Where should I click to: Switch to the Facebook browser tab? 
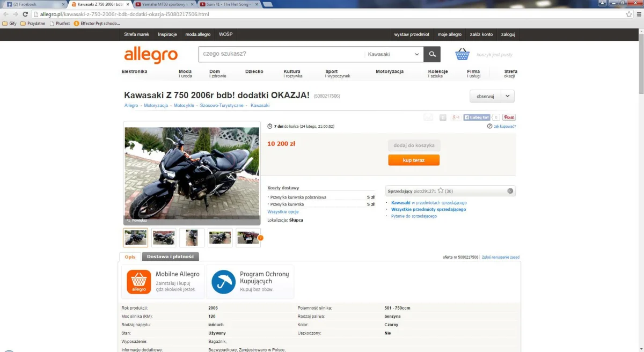[x=32, y=4]
